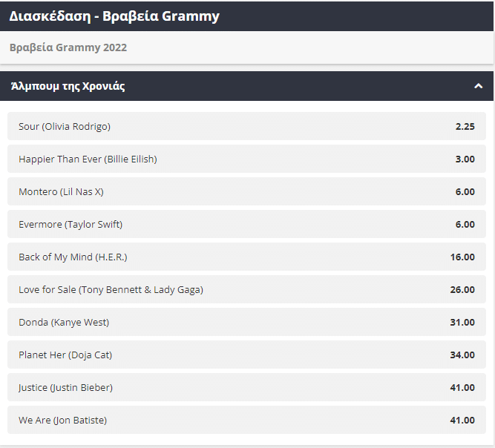This screenshot has width=495, height=448.
Task: Choose Donda (Kanye West) selection
Action: (246, 322)
